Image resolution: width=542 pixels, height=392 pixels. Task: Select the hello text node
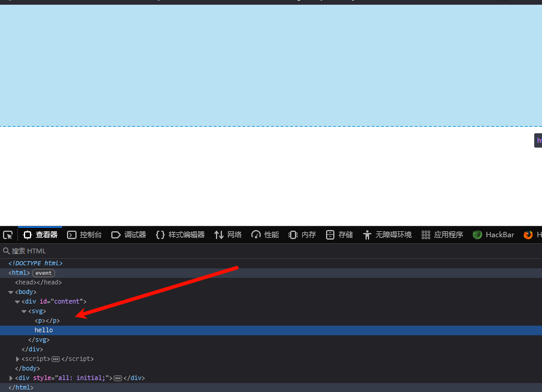coord(44,330)
